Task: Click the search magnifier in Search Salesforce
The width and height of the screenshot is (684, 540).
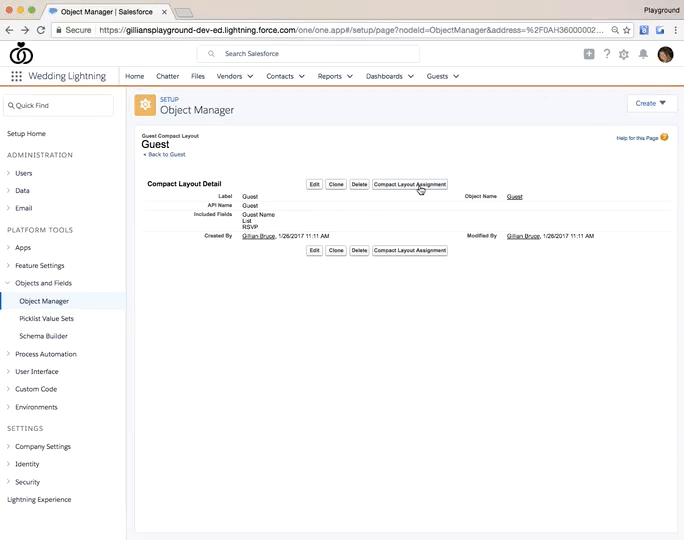Action: [211, 54]
